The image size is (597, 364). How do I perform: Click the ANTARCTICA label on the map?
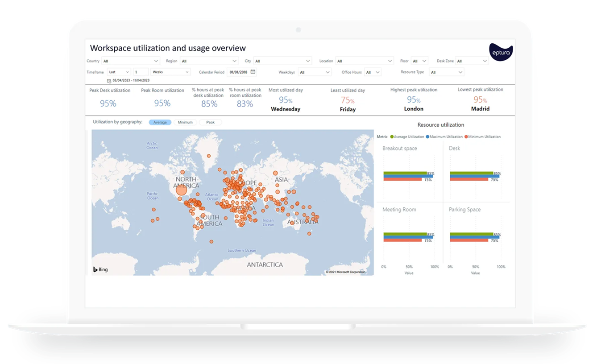point(265,265)
